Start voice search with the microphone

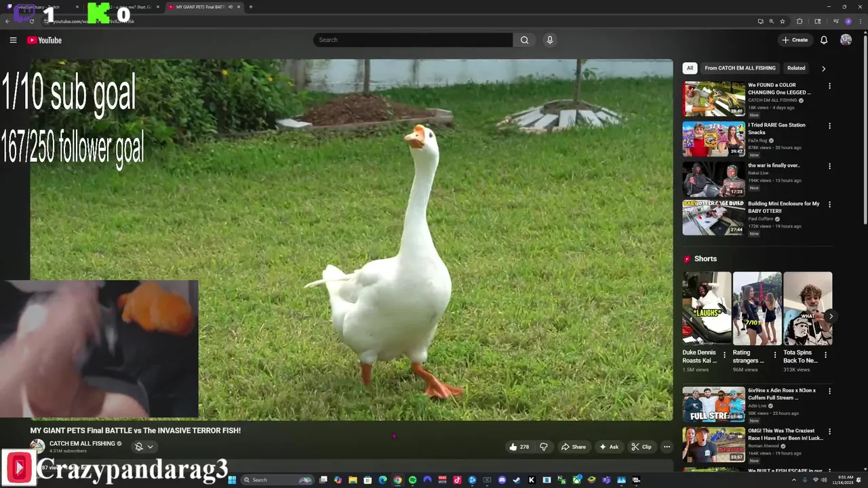click(x=550, y=40)
